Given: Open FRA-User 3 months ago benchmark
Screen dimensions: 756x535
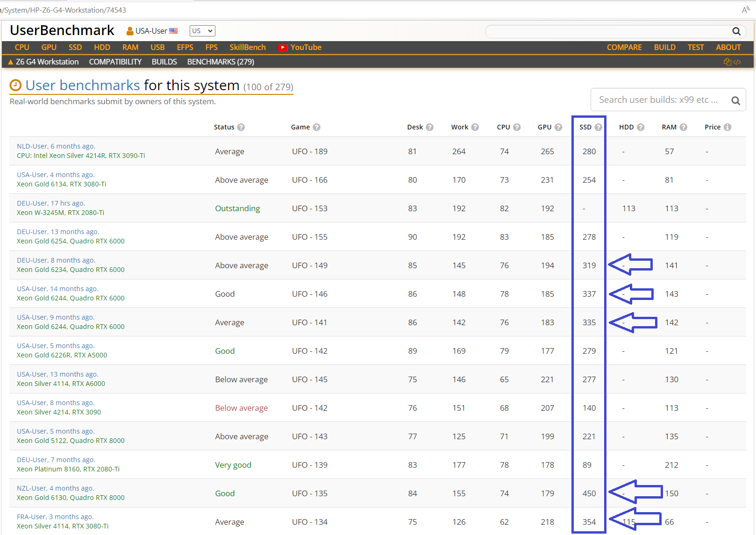Looking at the screenshot, I should pos(55,517).
